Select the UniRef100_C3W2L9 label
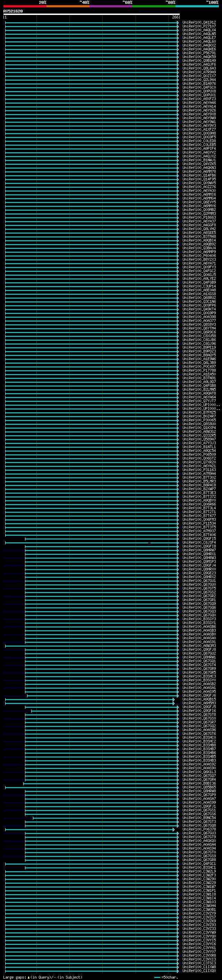The height and width of the screenshot is (980, 222). coord(199,872)
